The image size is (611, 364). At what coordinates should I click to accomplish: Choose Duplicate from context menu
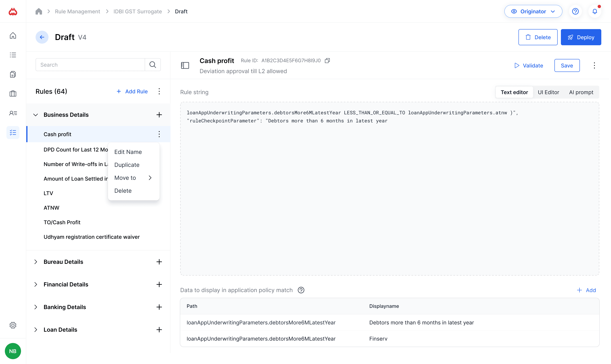pos(127,165)
